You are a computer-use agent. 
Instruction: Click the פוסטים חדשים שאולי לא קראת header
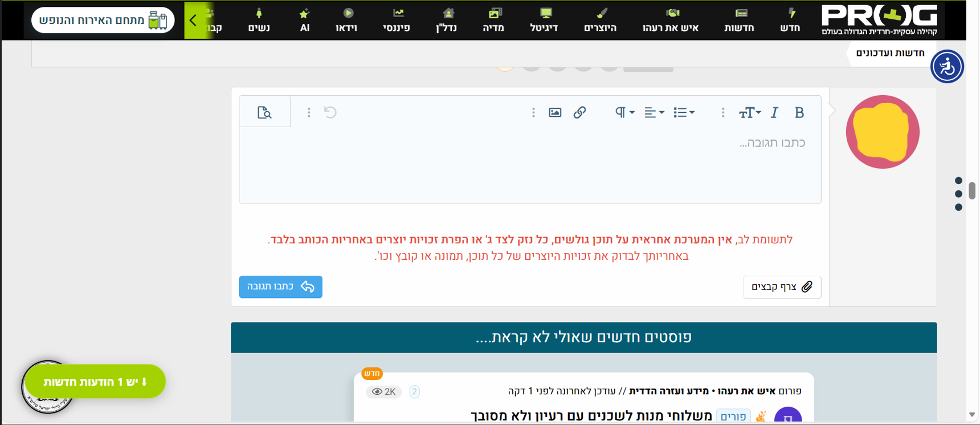tap(584, 337)
